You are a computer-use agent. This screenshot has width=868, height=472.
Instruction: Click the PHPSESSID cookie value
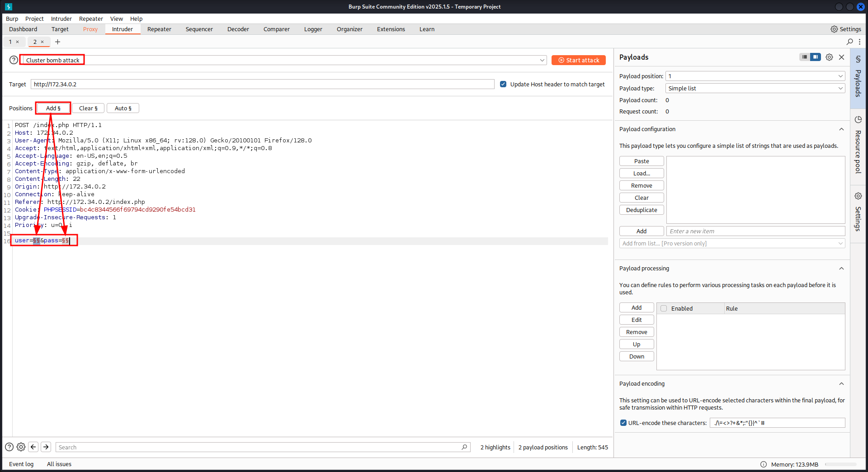tap(138, 210)
